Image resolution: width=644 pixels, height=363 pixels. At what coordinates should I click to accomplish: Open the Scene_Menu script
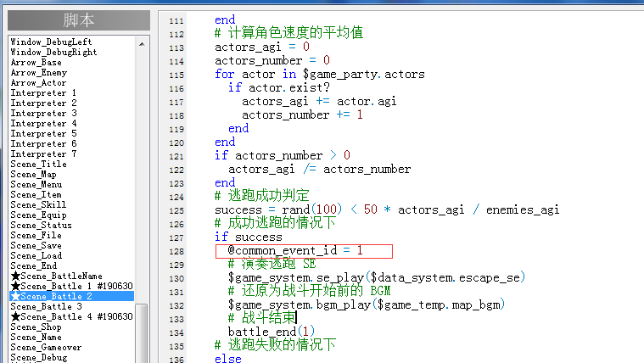[36, 184]
